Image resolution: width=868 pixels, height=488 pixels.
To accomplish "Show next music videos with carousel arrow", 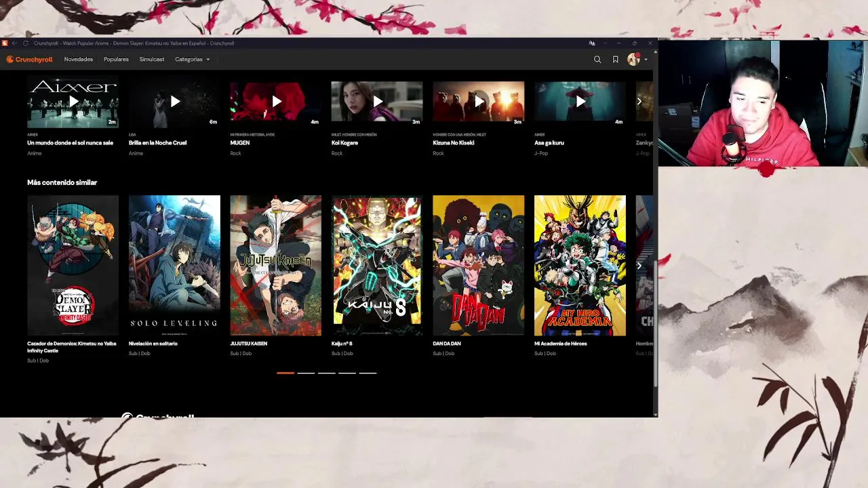I will point(639,102).
